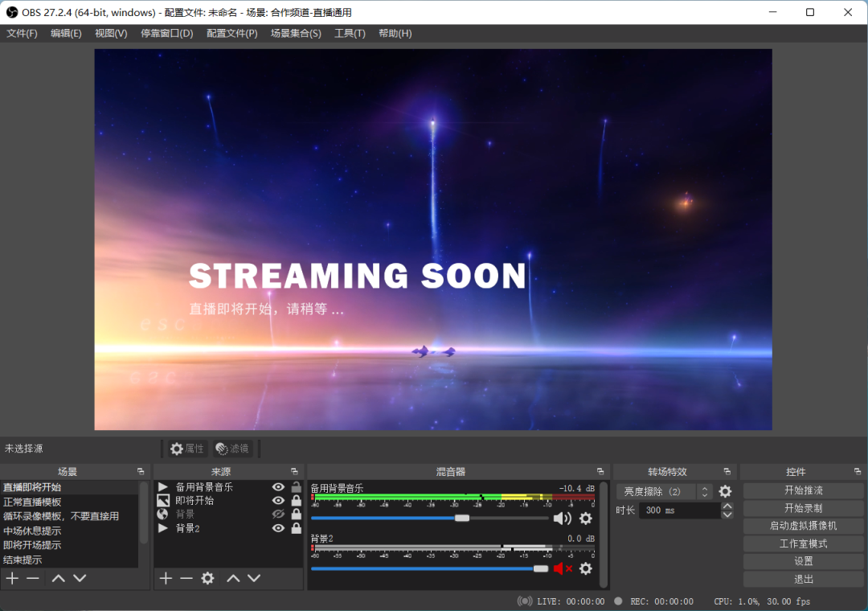This screenshot has height=611, width=868.
Task: Open 背景2 audio settings gear in mixer
Action: 586,568
